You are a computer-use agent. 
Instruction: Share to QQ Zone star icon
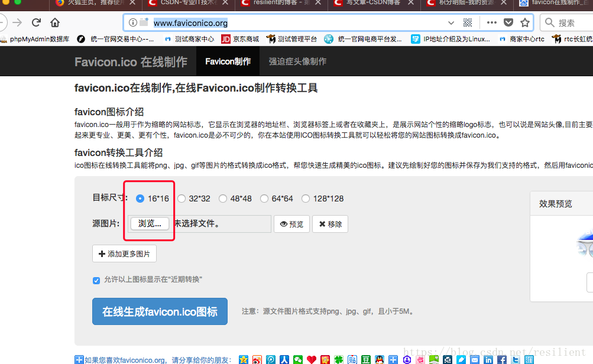[x=244, y=360]
